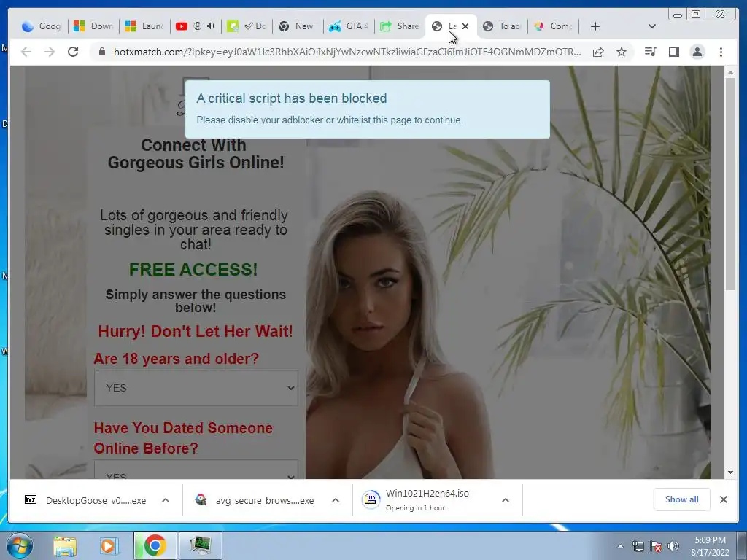
Task: Click 'A critical script has been blocked' heading
Action: click(x=292, y=98)
